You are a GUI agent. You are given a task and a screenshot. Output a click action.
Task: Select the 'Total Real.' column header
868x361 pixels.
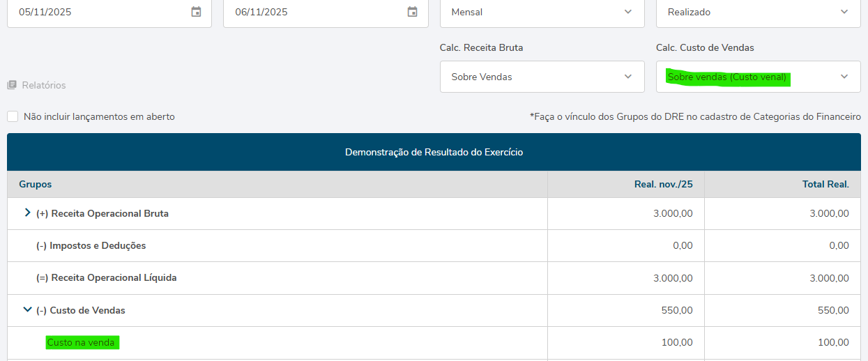tap(825, 184)
